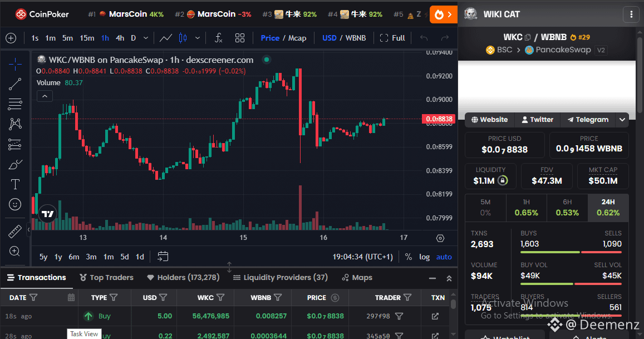
Task: Minimize the transactions panel
Action: pyautogui.click(x=432, y=278)
